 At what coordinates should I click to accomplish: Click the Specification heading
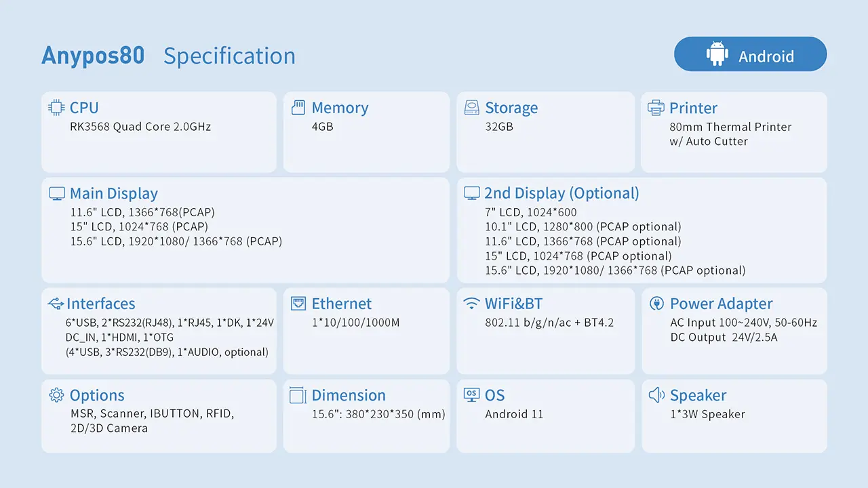[x=229, y=56]
